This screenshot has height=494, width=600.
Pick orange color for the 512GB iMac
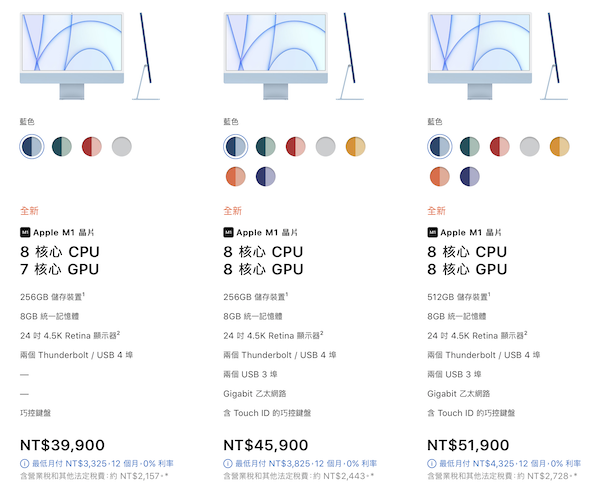tap(440, 176)
